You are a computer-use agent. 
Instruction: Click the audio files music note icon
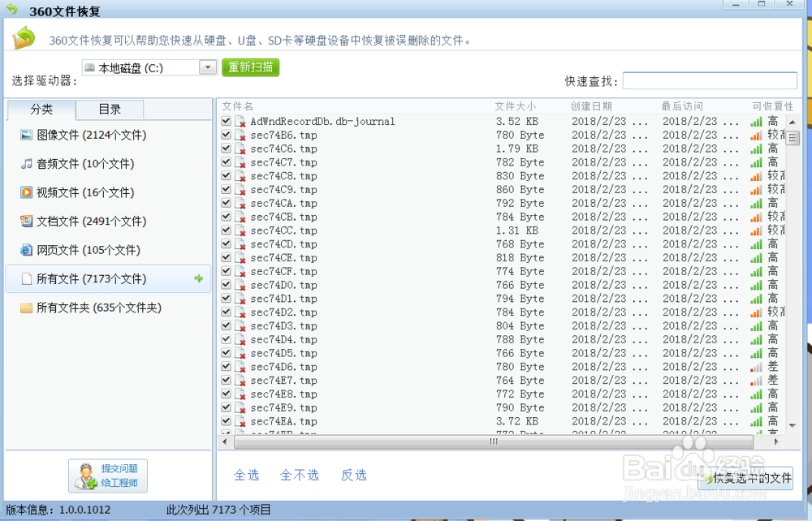coord(27,164)
